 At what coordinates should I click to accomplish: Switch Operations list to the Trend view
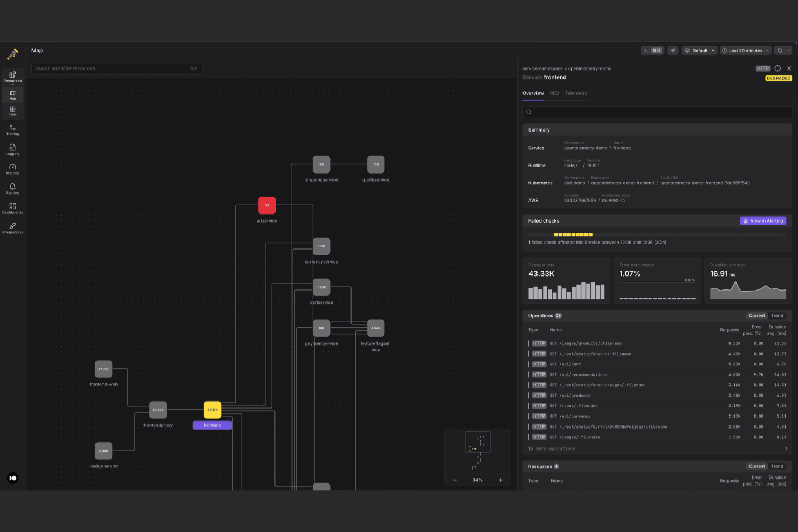pyautogui.click(x=776, y=315)
